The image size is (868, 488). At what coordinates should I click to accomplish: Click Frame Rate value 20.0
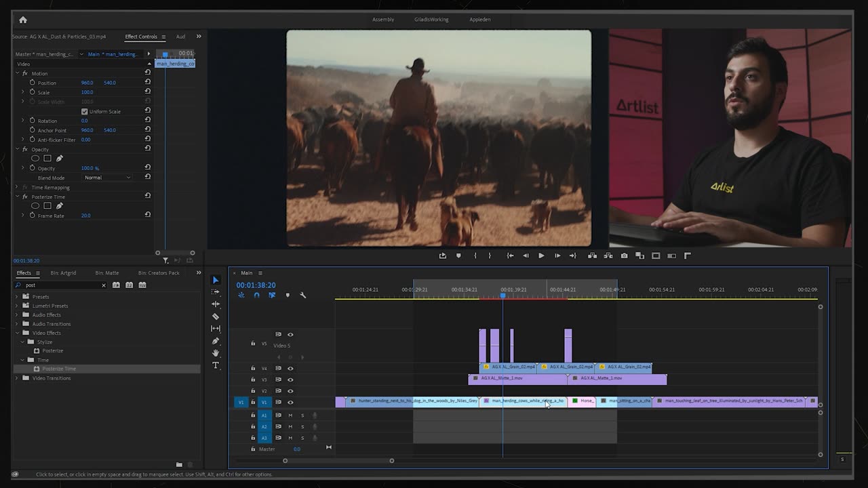click(x=85, y=216)
